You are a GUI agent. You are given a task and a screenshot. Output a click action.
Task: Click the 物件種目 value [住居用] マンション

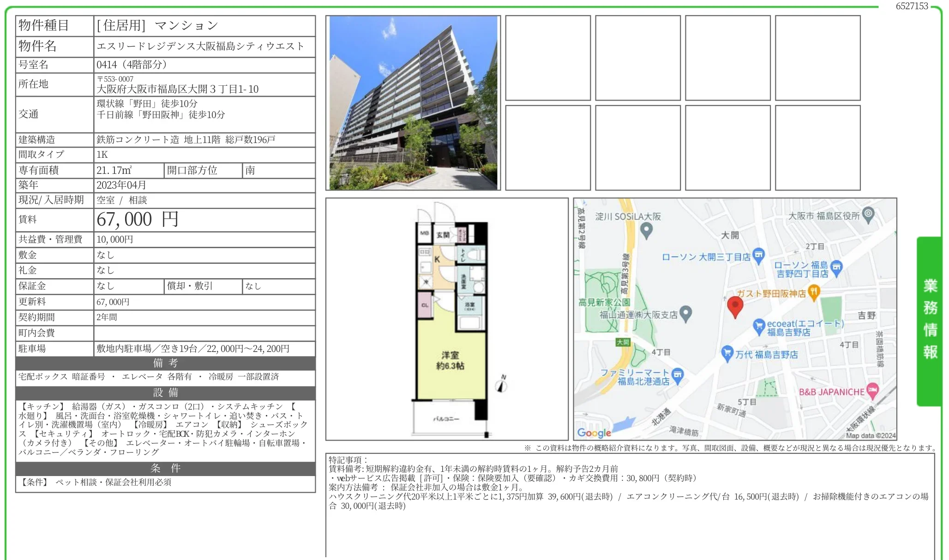pos(157,25)
